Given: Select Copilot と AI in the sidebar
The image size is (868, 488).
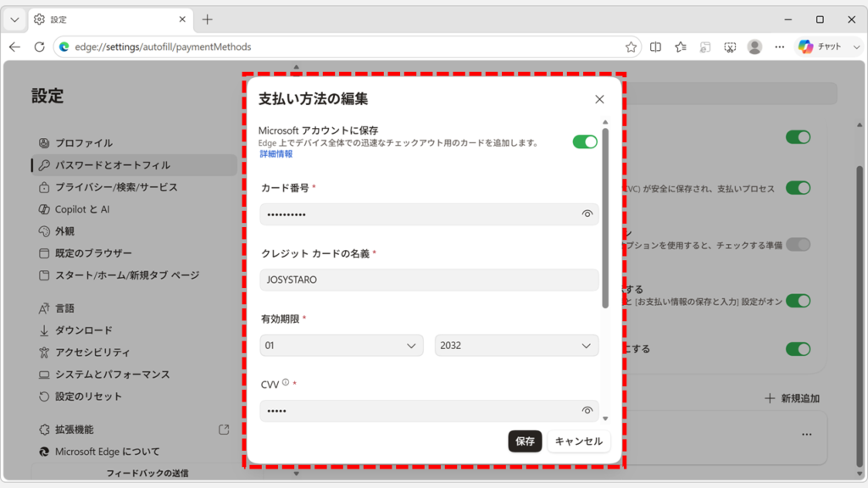Looking at the screenshot, I should (135, 209).
